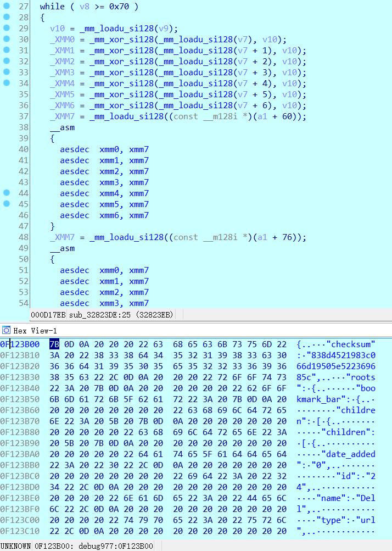Toggle the breakpoint dot on line 31
The image size is (392, 551).
[x=7, y=49]
